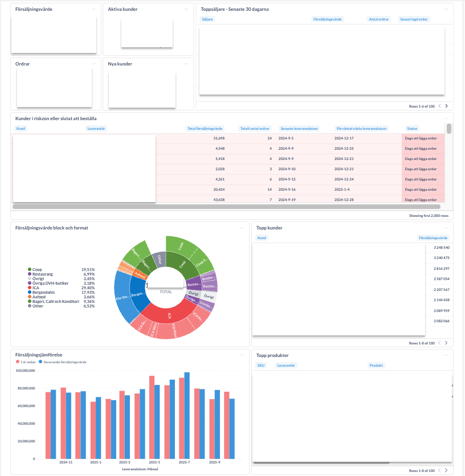The image size is (465, 476).
Task: Open the Aktiva kunder card options menu
Action: [x=186, y=10]
